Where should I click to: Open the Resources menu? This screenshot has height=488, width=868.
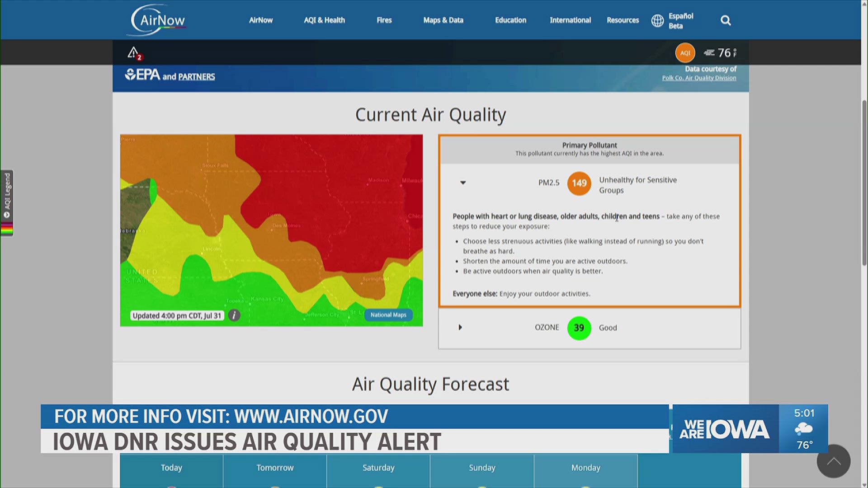click(x=623, y=20)
